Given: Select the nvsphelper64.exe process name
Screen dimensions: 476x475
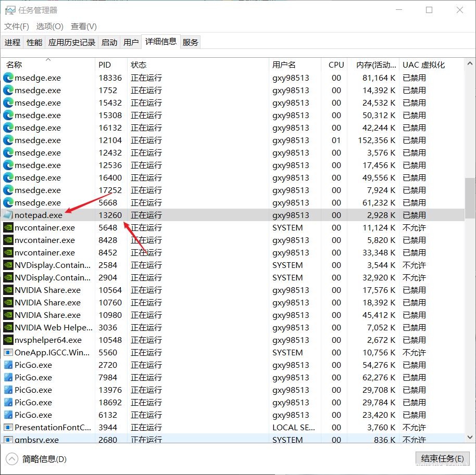Looking at the screenshot, I should (48, 340).
